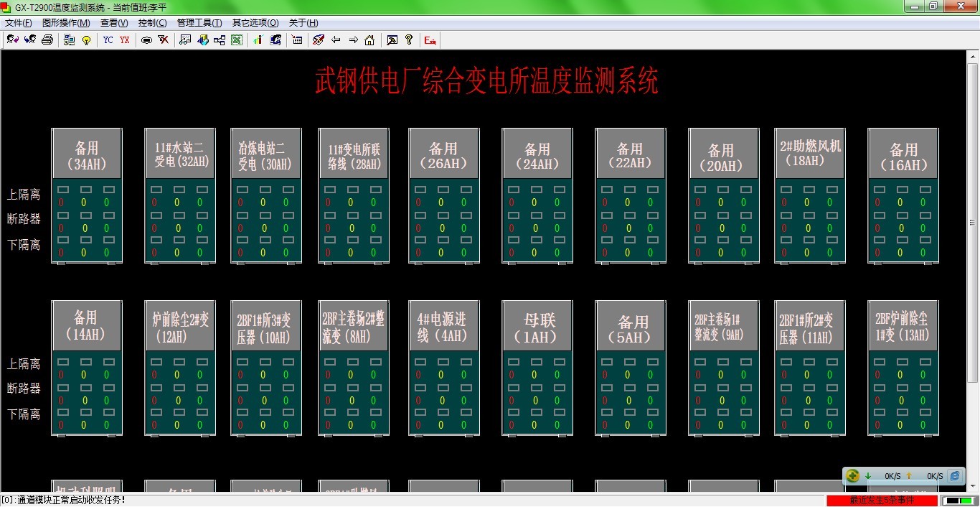Click the vertical scrollbar down arrow
The image size is (980, 507).
click(972, 486)
